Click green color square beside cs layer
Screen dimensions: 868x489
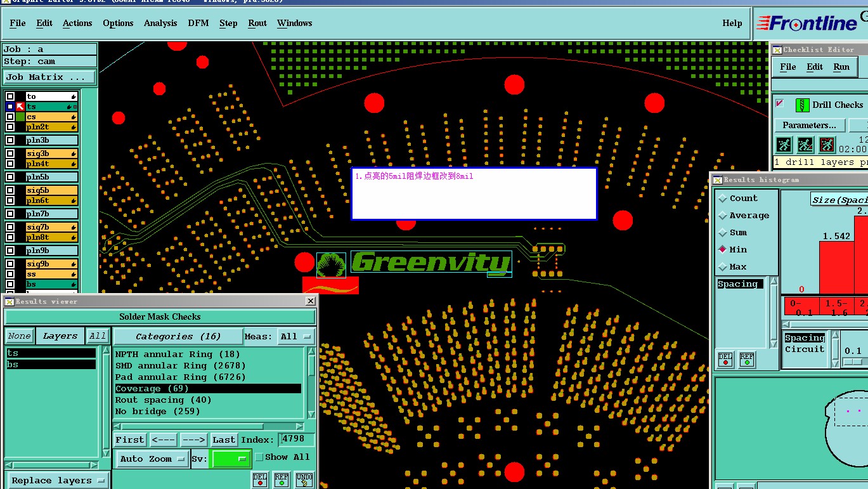[x=20, y=117]
